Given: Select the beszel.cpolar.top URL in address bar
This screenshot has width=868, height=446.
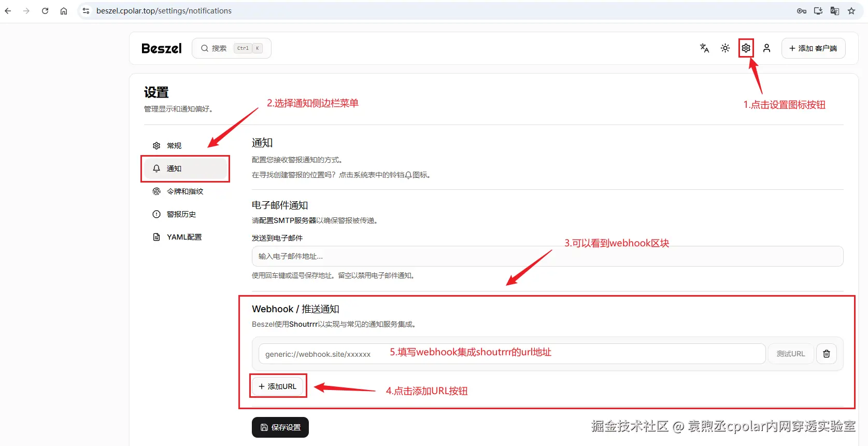Looking at the screenshot, I should pyautogui.click(x=164, y=11).
